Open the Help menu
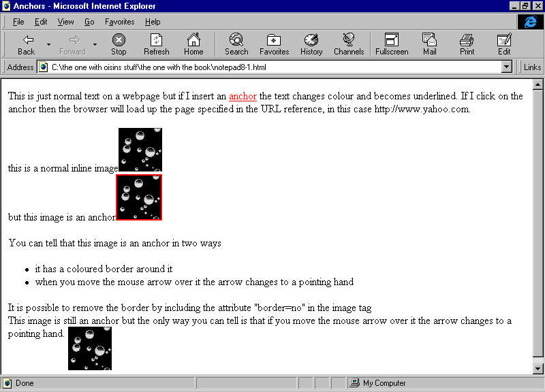The image size is (545, 392). 153,22
